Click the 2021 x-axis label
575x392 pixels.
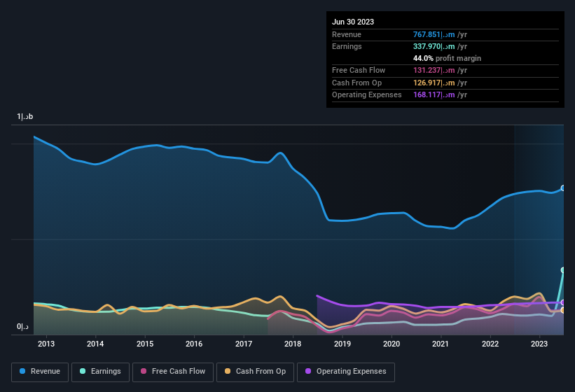(441, 344)
